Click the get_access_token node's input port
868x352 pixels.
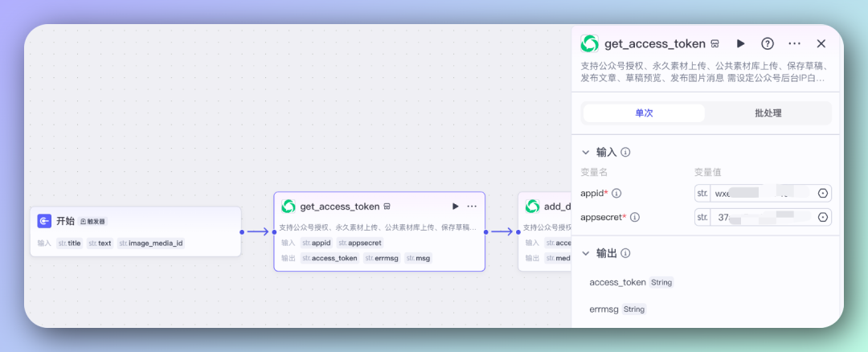(x=274, y=232)
